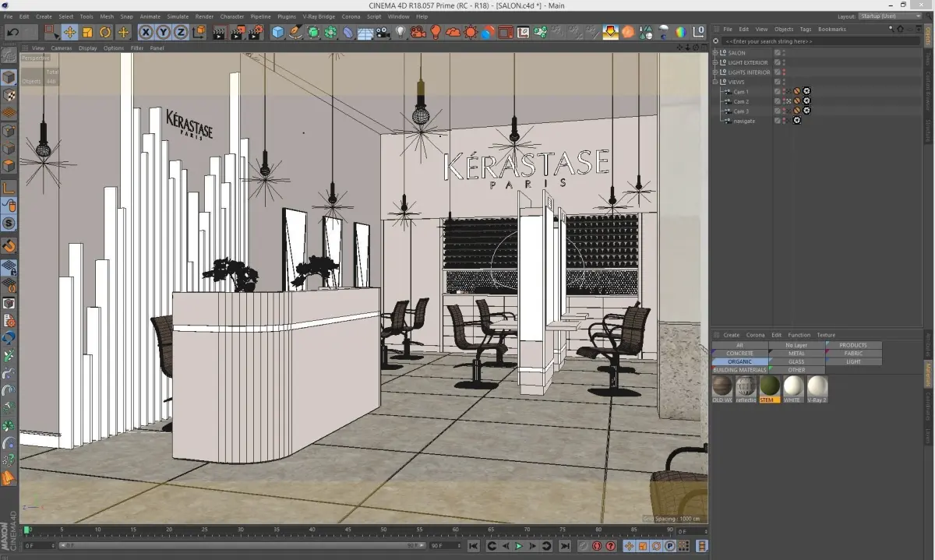Screen dimensions: 935x560
Task: Select the navigate camera object
Action: (x=743, y=121)
